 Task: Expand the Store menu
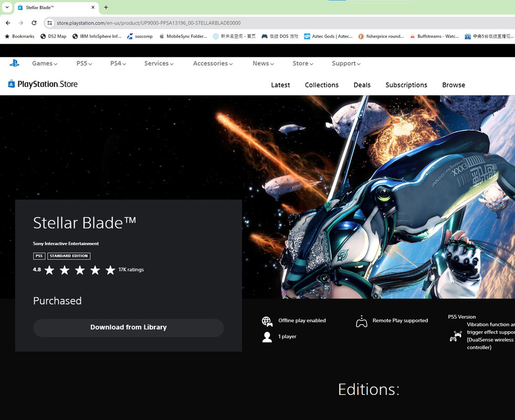(x=303, y=64)
